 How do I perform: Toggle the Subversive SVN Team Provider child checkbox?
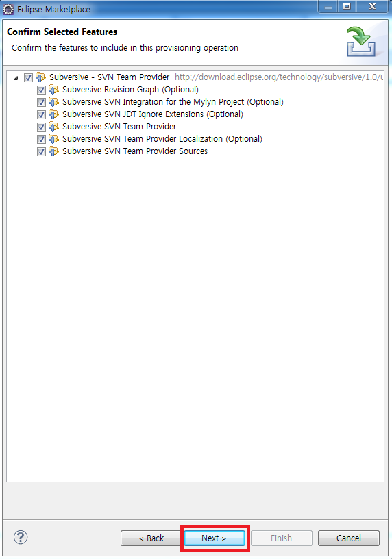coord(41,127)
